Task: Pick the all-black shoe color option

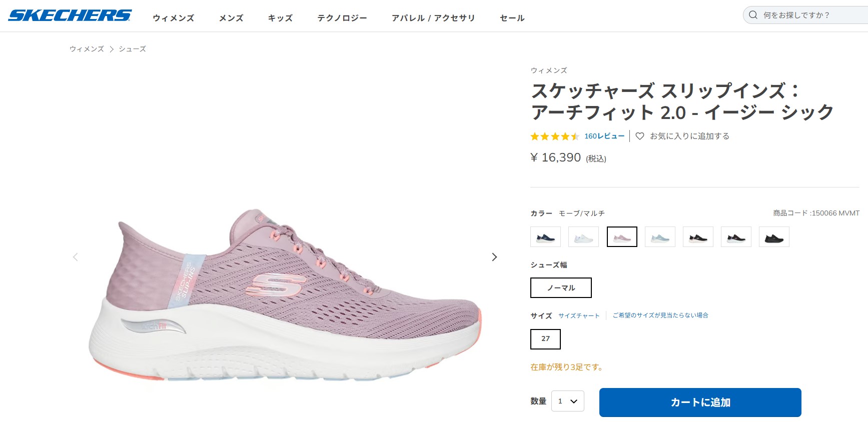Action: tap(774, 237)
